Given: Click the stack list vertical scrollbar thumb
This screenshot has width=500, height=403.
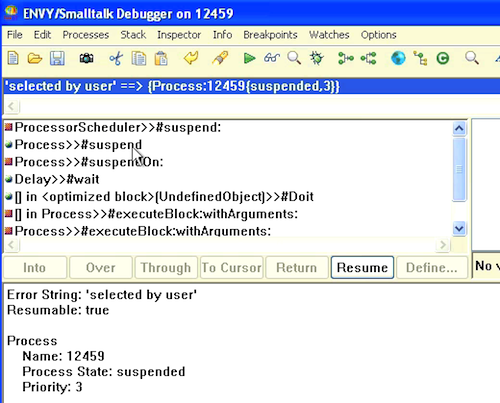Looking at the screenshot, I should 459,169.
